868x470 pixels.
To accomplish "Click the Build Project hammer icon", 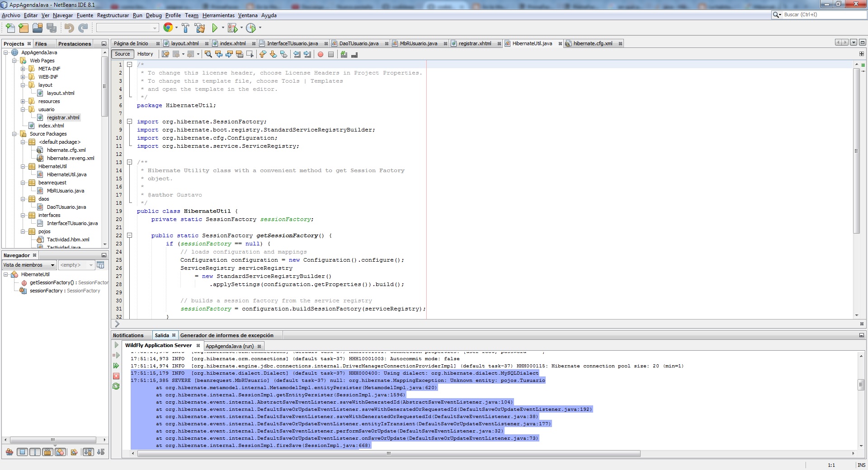I will coord(185,28).
